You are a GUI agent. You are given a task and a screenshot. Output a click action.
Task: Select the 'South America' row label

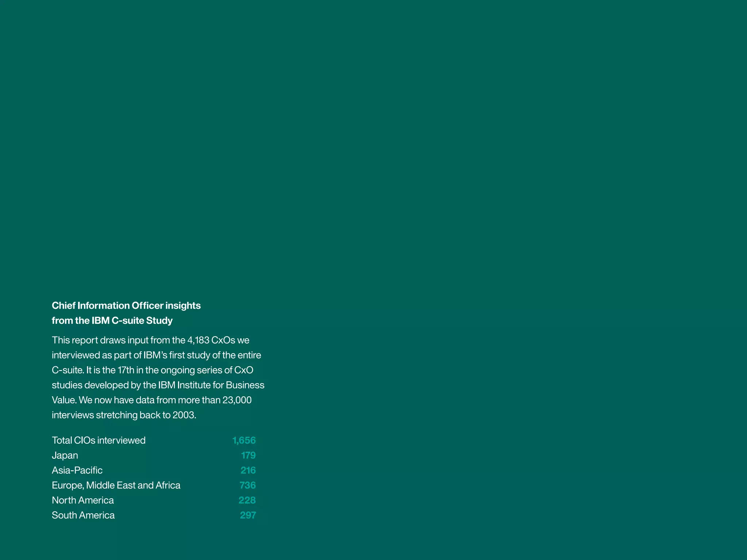[x=83, y=515]
